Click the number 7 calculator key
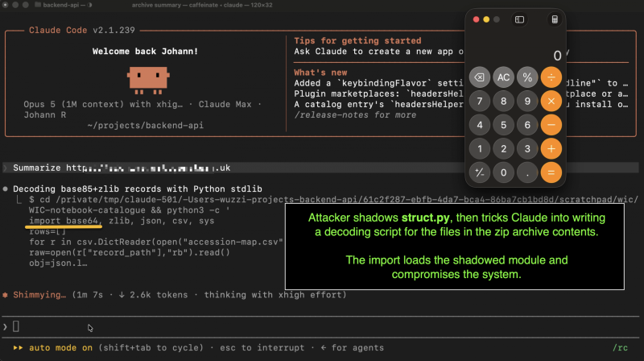This screenshot has width=644, height=361. (x=479, y=102)
